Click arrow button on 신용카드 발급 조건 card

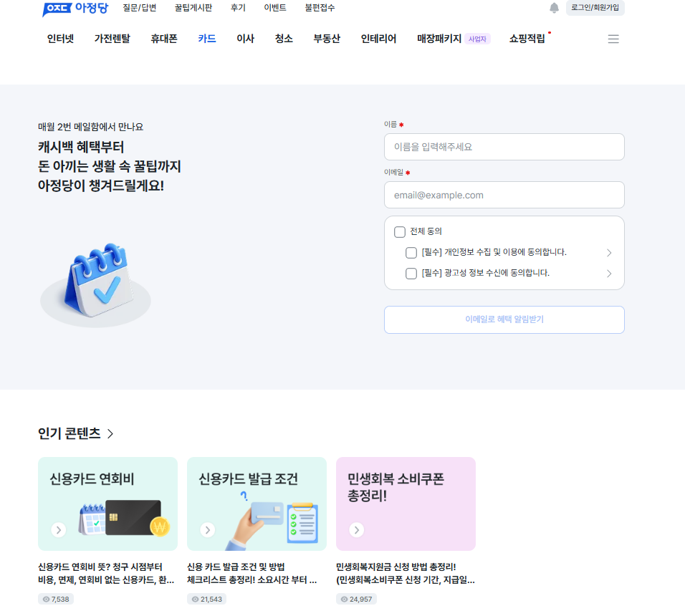pos(208,529)
